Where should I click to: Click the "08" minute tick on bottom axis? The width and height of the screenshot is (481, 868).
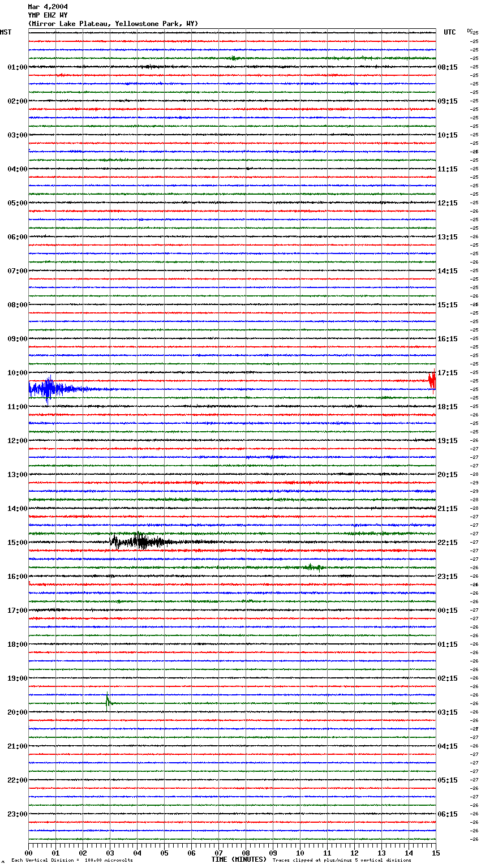click(246, 853)
